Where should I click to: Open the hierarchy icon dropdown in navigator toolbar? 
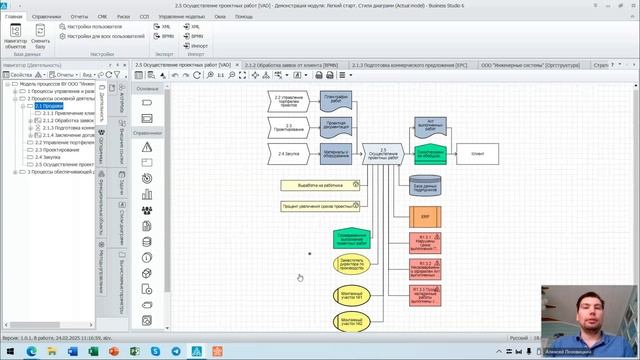(x=40, y=75)
